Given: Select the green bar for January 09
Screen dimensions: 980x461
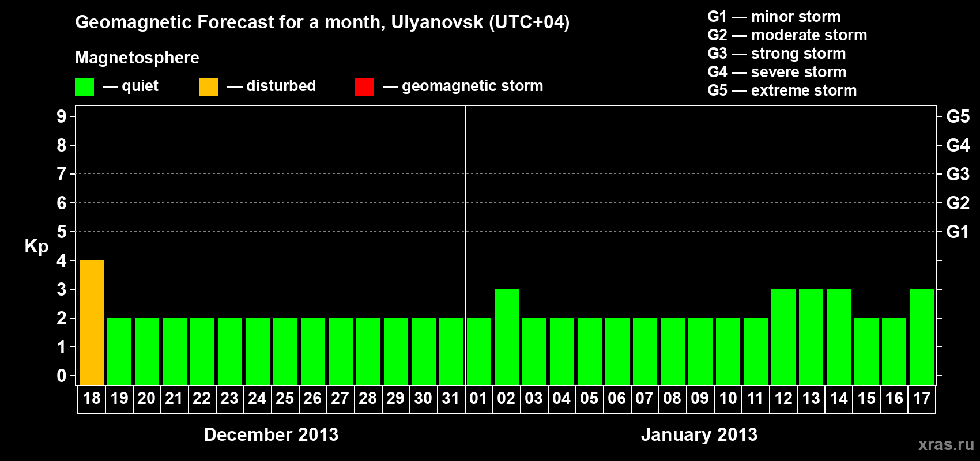Looking at the screenshot, I should pyautogui.click(x=700, y=351).
